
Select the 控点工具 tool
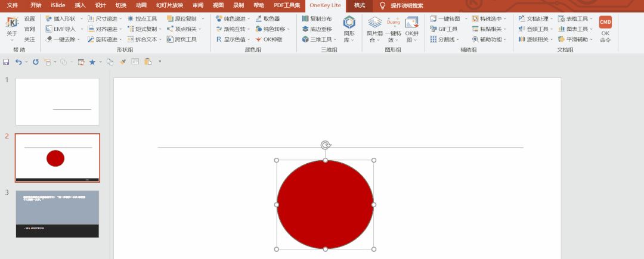(x=142, y=19)
